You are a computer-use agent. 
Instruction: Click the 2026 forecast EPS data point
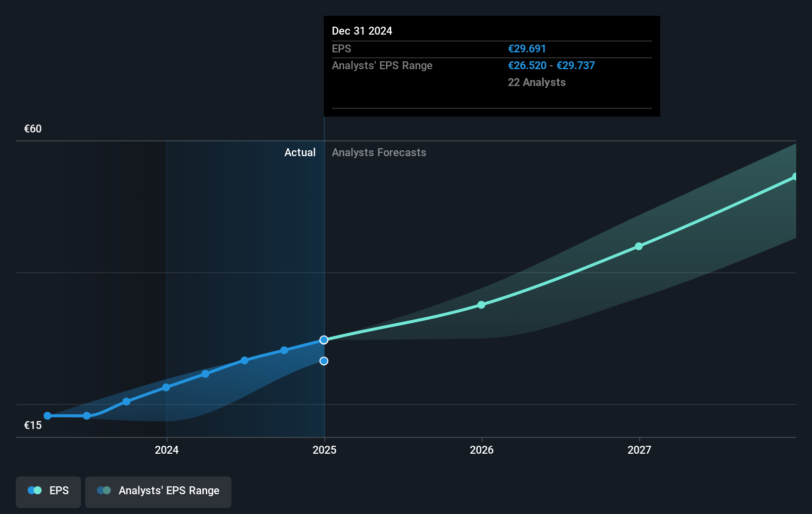pyautogui.click(x=481, y=305)
